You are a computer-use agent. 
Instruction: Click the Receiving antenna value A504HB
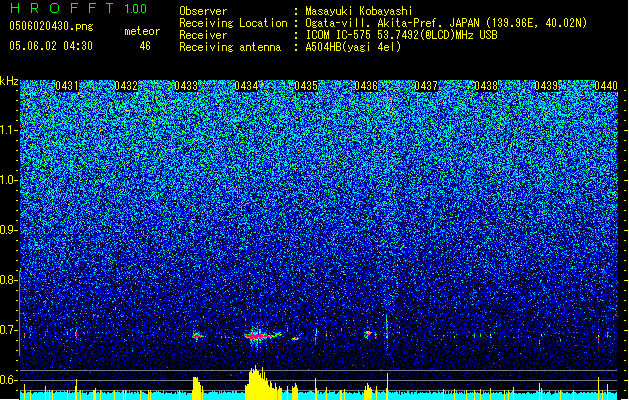(353, 47)
